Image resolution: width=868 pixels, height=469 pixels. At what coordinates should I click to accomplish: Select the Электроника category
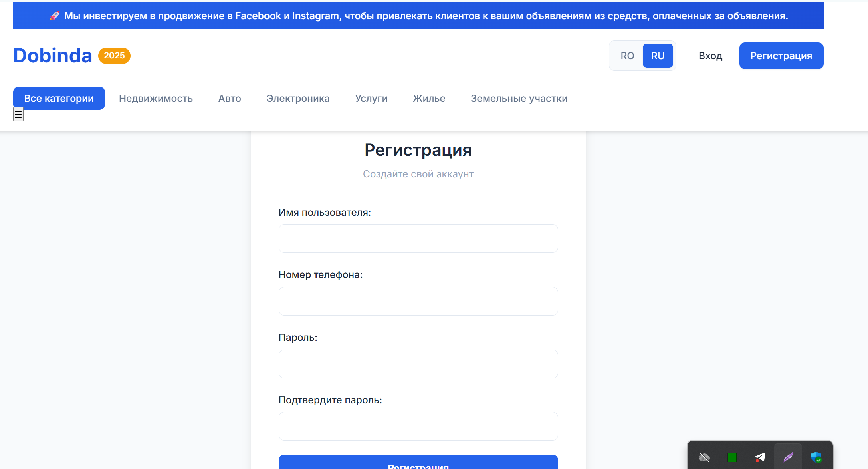(298, 98)
